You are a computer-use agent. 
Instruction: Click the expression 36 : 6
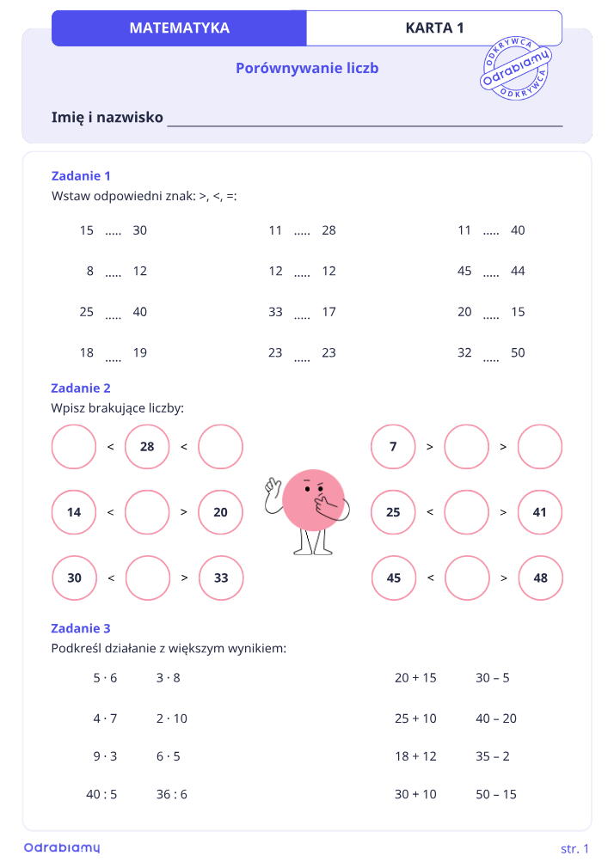coord(172,794)
